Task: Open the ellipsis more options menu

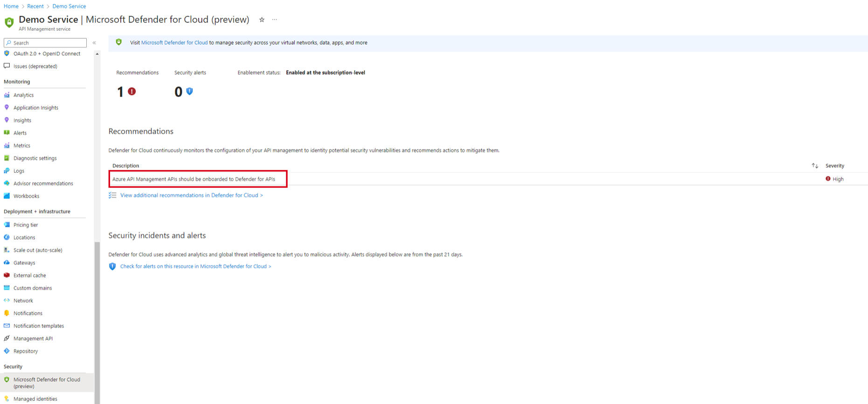Action: pyautogui.click(x=275, y=20)
